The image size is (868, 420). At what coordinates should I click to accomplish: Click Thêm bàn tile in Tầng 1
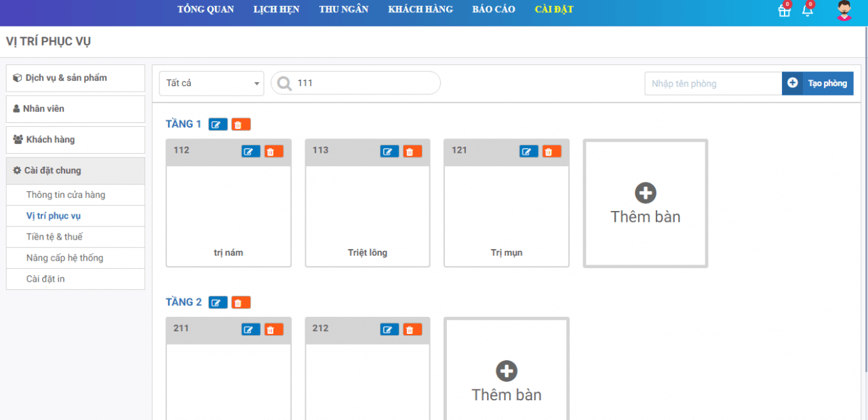tap(645, 204)
